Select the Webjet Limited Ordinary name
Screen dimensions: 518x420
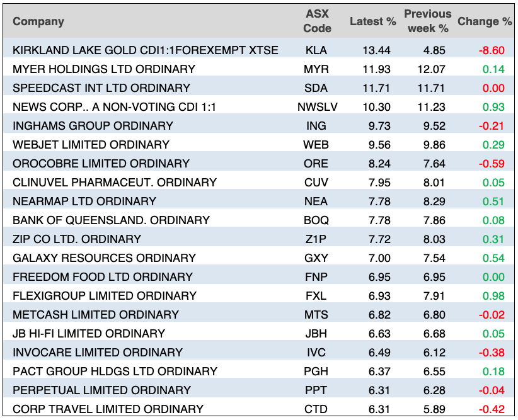91,145
